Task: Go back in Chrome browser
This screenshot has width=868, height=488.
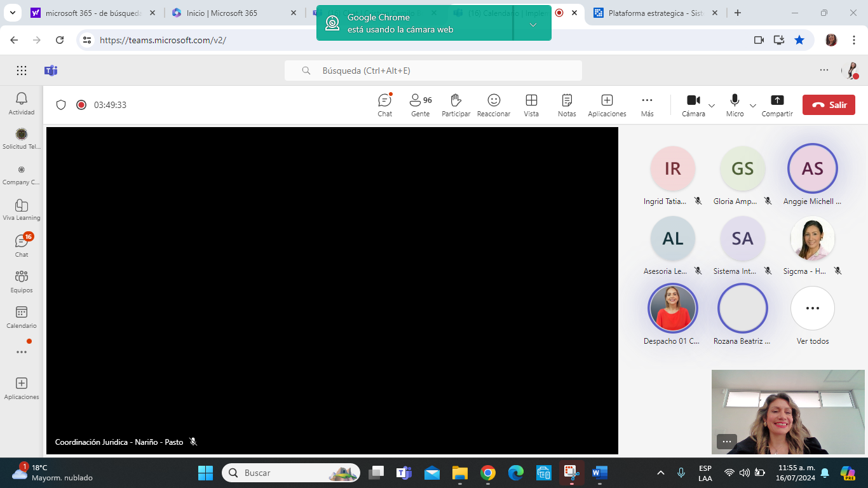Action: pos(14,40)
